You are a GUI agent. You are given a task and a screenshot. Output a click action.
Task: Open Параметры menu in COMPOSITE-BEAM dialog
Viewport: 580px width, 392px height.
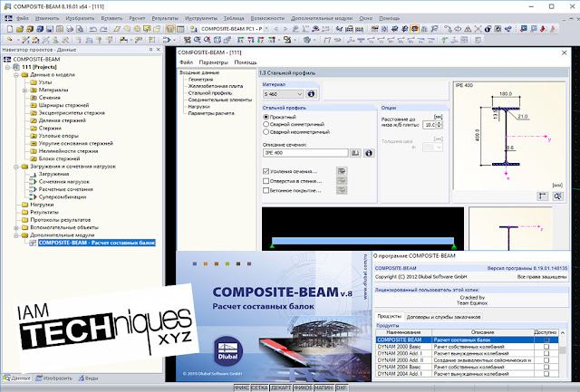coord(214,62)
